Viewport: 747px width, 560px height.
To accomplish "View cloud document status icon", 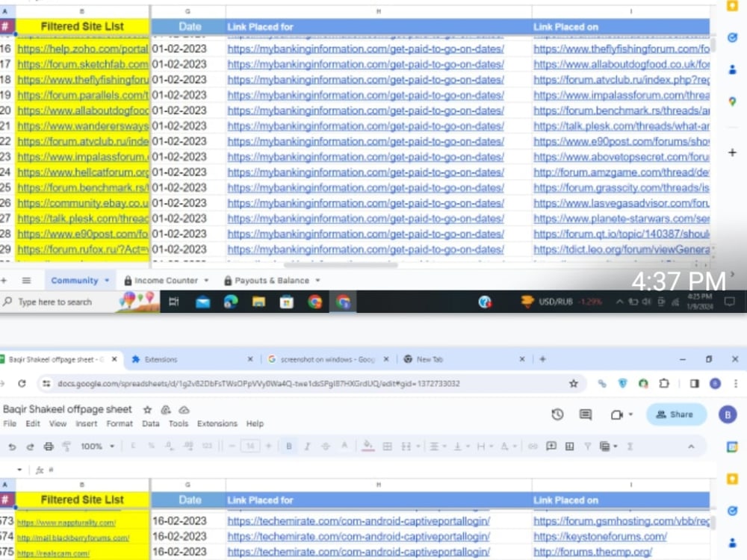I will point(184,409).
